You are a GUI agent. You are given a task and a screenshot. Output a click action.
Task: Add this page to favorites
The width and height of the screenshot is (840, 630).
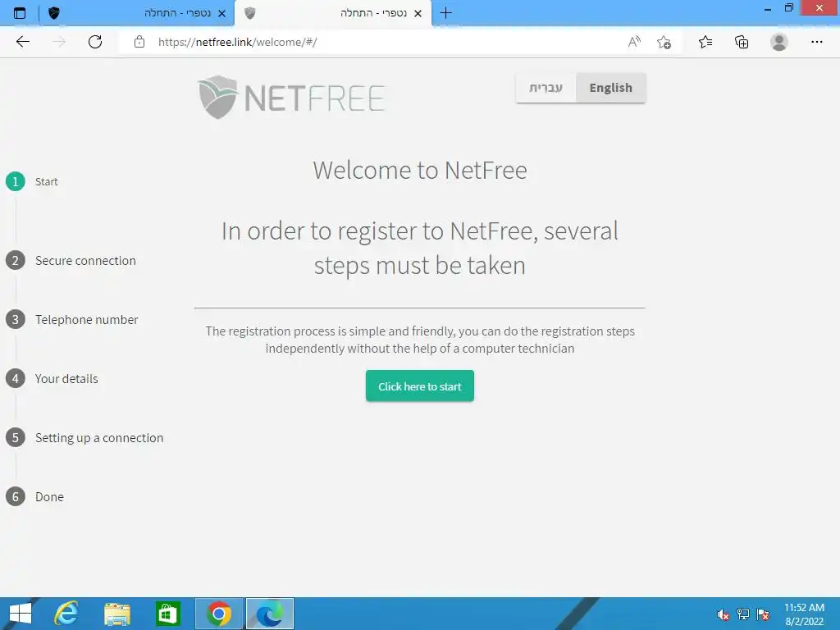click(664, 42)
